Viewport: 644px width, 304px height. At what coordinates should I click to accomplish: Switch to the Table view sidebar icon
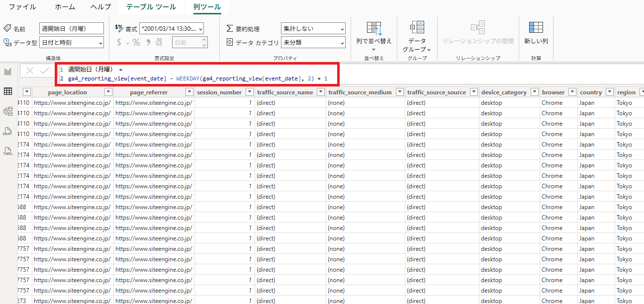(7, 91)
